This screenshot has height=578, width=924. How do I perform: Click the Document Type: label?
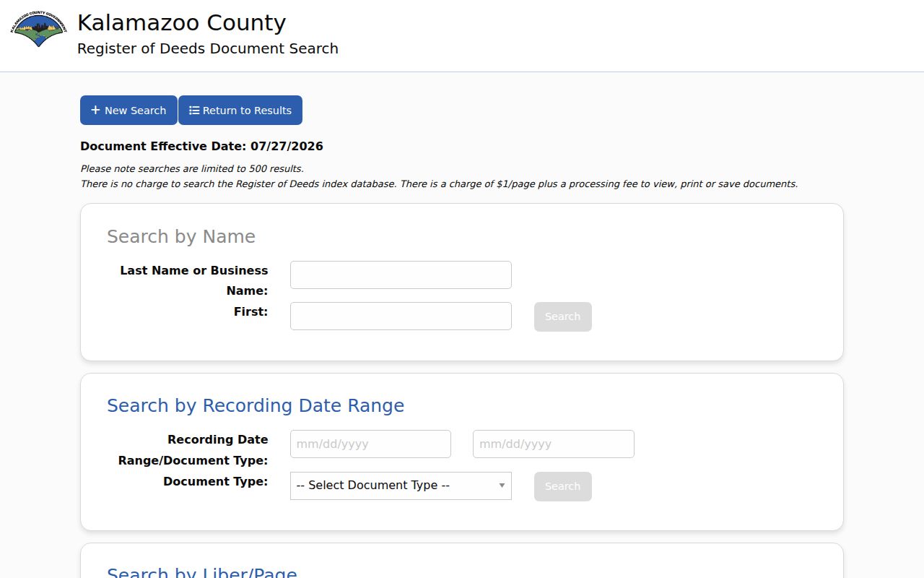pos(216,481)
